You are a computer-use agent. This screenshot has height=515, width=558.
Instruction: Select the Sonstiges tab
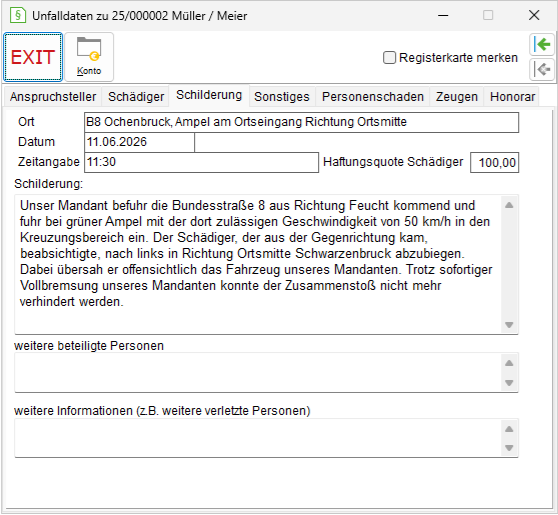click(282, 96)
